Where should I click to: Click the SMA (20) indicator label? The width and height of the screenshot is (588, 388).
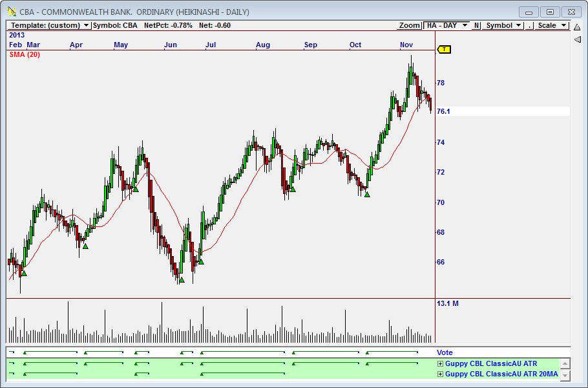pos(25,54)
